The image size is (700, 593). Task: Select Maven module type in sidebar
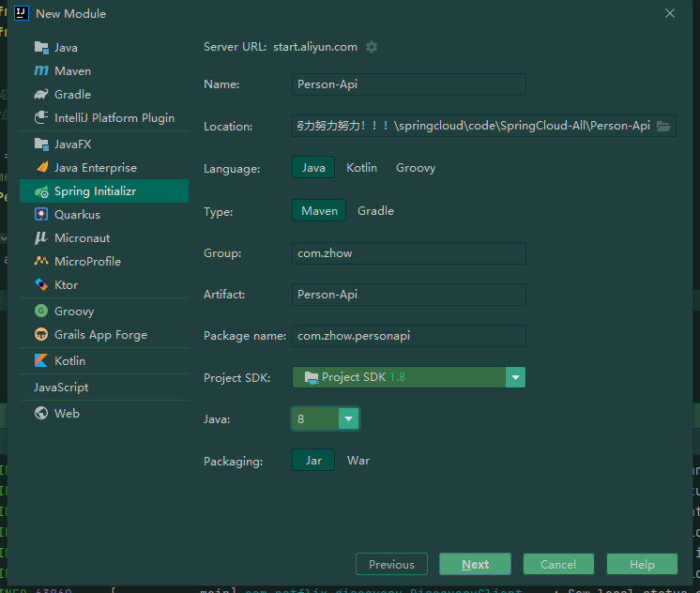(x=104, y=70)
